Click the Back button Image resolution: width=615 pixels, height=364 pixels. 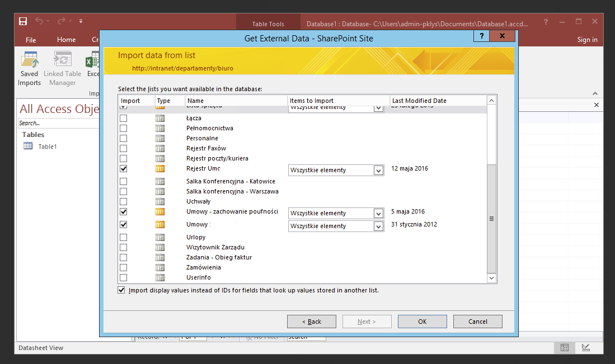tap(311, 321)
